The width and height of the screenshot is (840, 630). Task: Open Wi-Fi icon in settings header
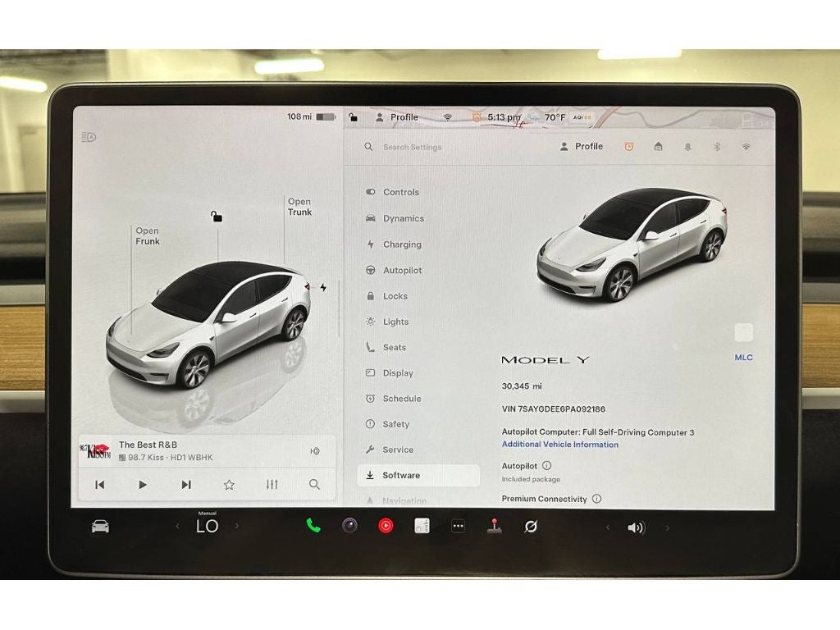[746, 147]
